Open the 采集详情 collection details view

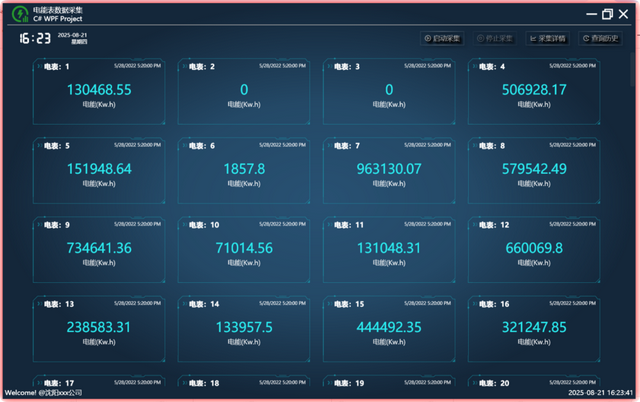tap(547, 38)
